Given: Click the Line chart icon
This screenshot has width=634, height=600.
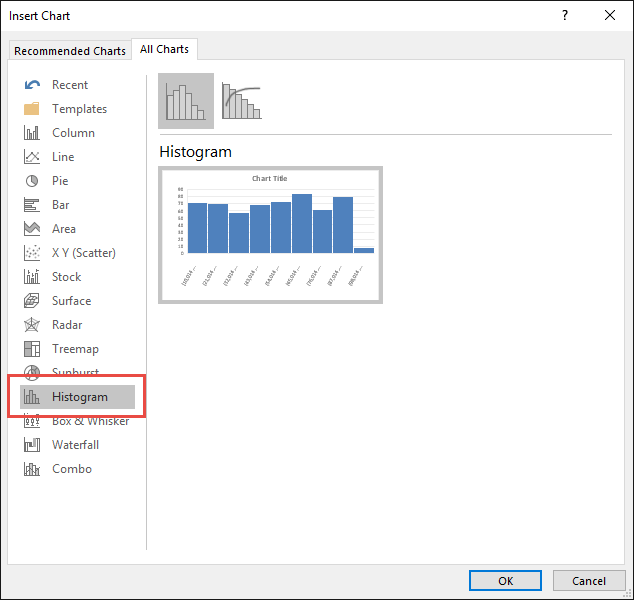Looking at the screenshot, I should pyautogui.click(x=32, y=157).
